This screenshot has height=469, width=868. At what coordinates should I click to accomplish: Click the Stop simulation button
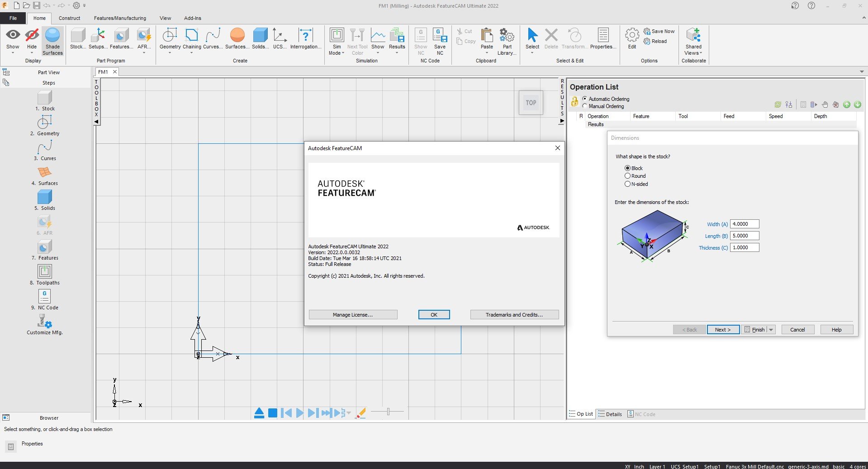click(x=272, y=413)
